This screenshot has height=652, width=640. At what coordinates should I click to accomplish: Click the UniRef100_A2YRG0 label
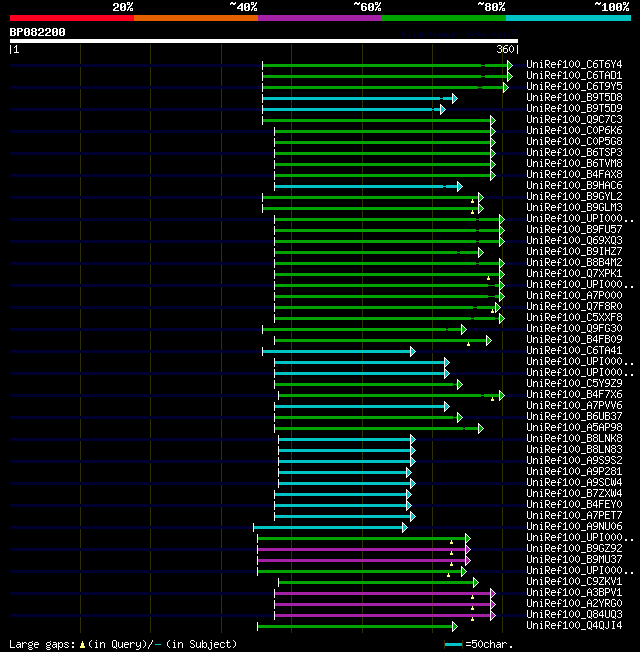click(x=574, y=604)
